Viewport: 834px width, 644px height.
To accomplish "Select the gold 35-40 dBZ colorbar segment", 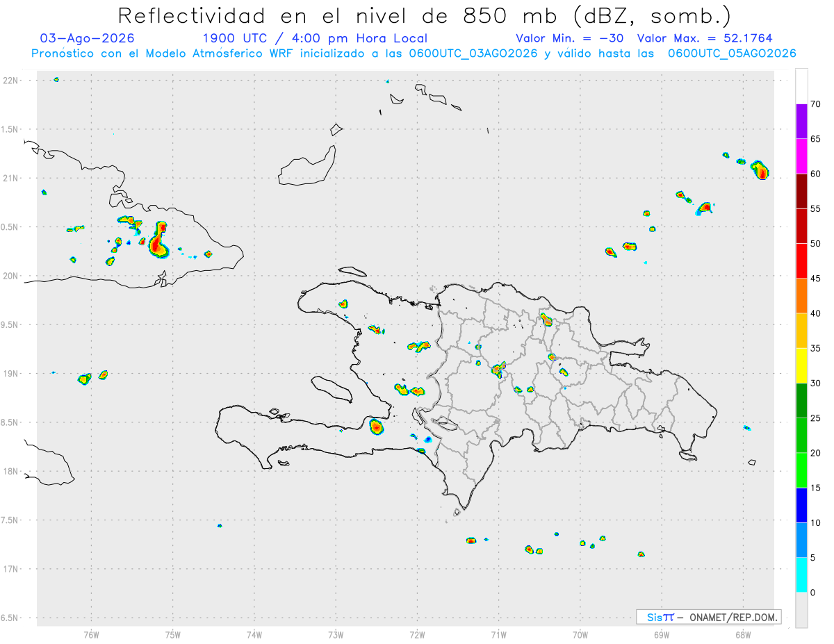I will coord(801,331).
